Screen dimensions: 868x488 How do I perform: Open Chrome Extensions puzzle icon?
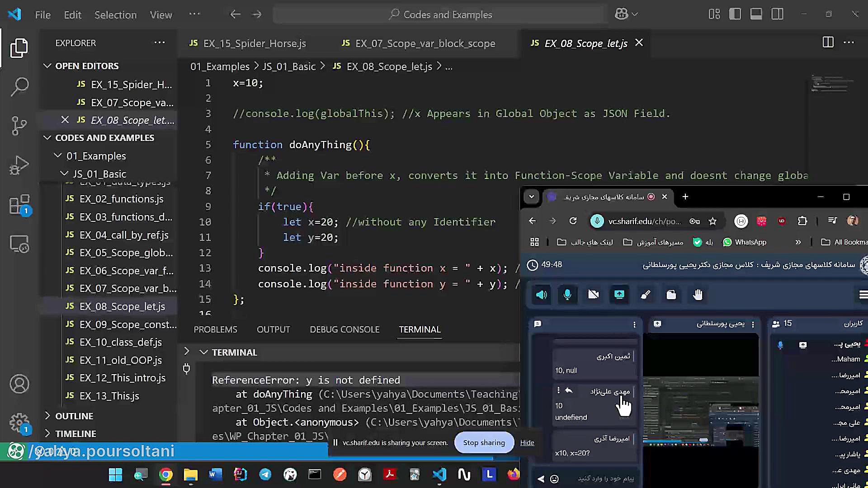(802, 221)
